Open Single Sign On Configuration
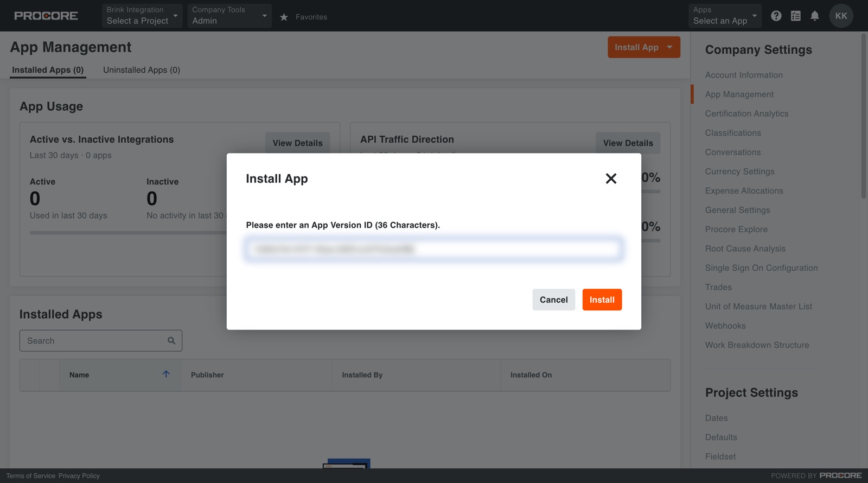Screen dimensions: 868x483 762,268
